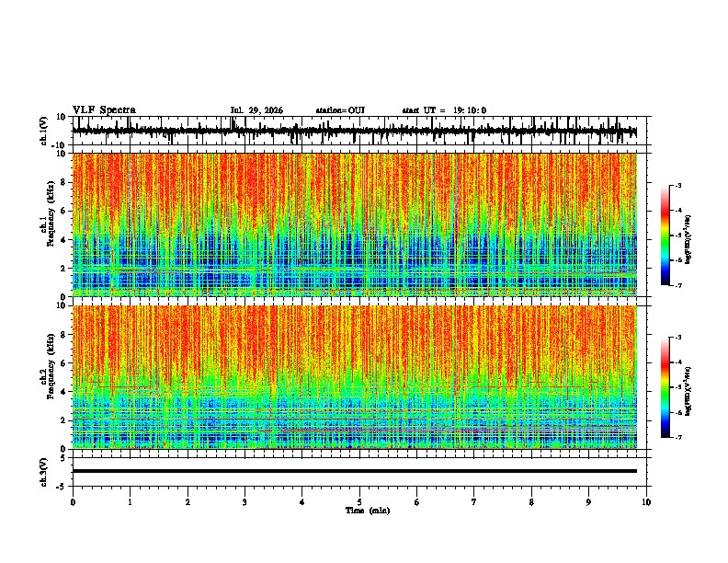
Task: Click the 8 kHz tick on ch.2 spectrogram
Action: tap(63, 335)
